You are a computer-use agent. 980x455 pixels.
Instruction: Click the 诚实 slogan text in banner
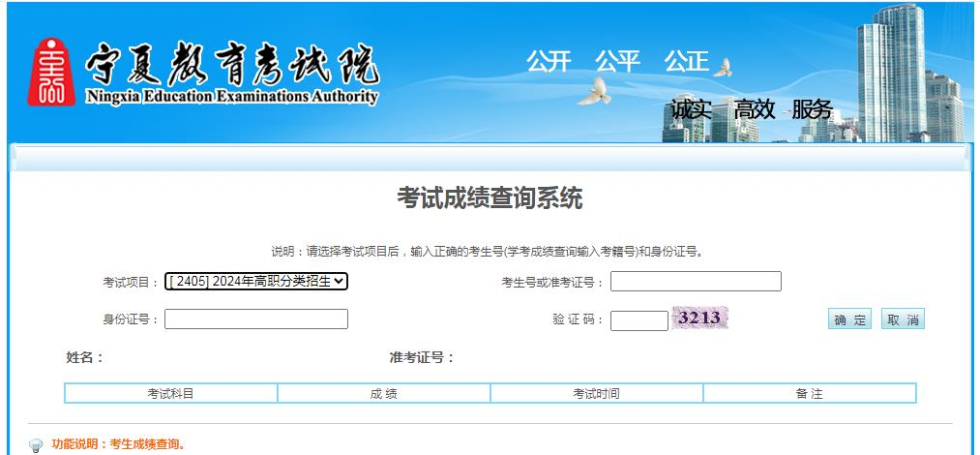(x=692, y=109)
